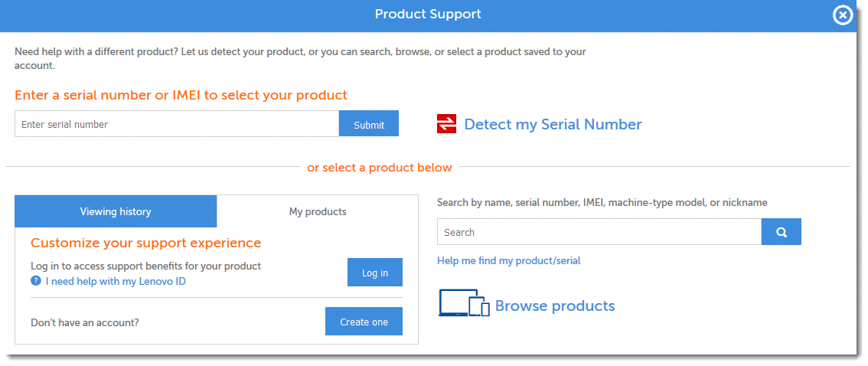Click into the product Search box
Viewport: 868px width, 366px height.
(599, 232)
